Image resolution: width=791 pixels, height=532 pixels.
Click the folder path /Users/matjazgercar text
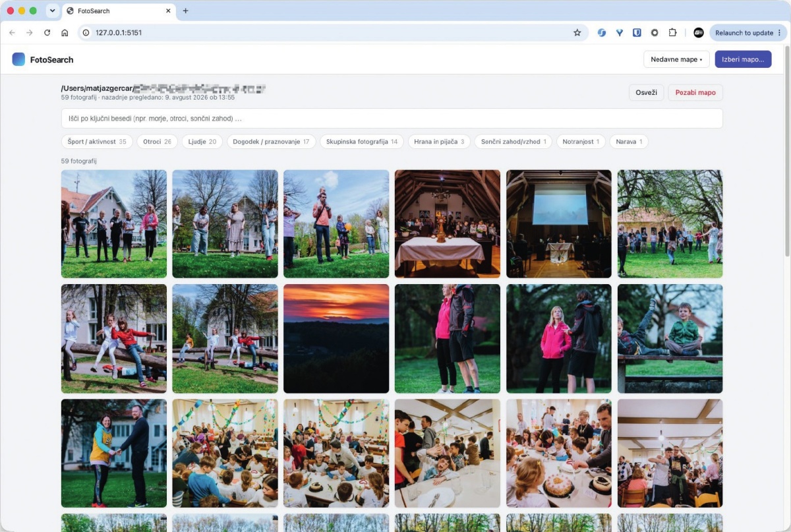[x=97, y=88]
